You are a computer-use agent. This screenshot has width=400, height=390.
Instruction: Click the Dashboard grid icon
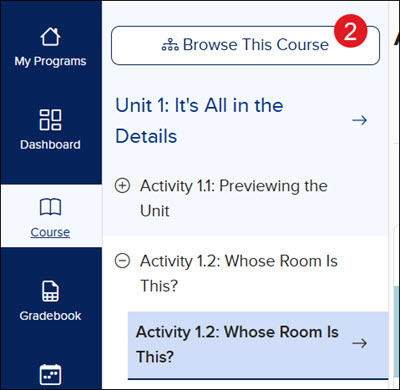50,119
